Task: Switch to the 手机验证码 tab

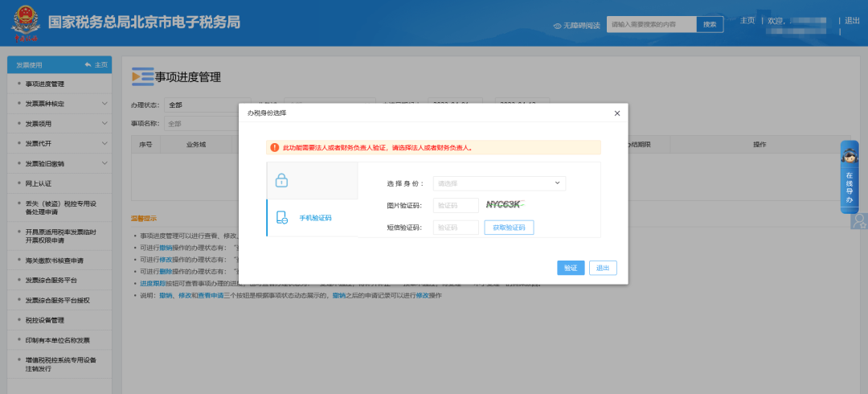Action: [x=315, y=218]
